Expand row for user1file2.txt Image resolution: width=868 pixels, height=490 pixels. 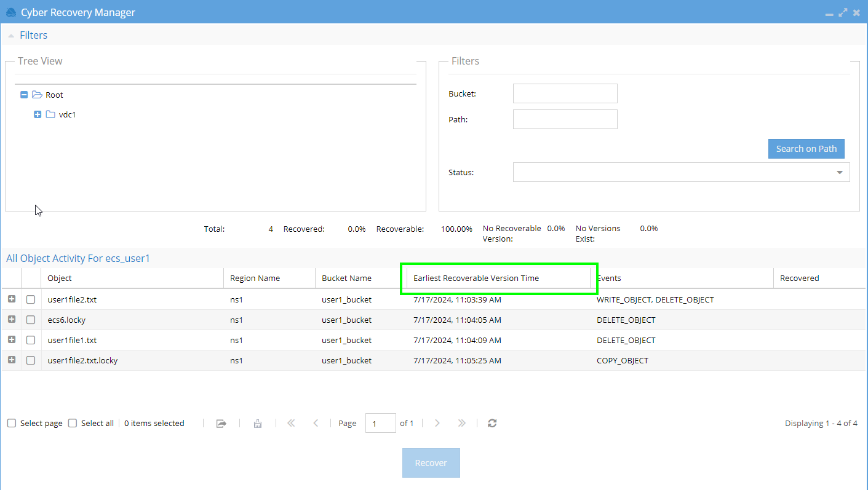[x=11, y=299]
